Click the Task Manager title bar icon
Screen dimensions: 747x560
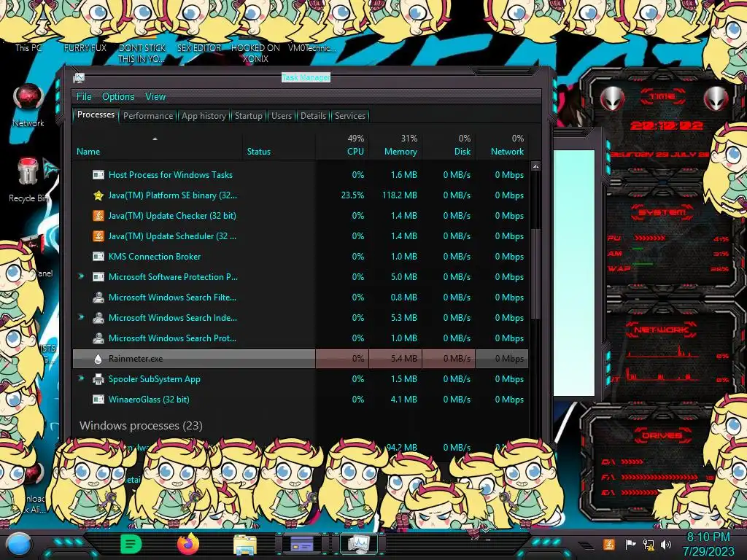(79, 77)
